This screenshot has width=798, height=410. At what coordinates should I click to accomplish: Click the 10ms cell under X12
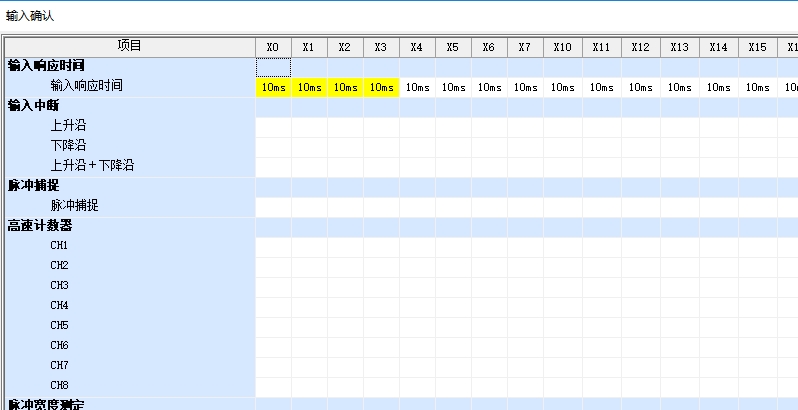[x=640, y=87]
